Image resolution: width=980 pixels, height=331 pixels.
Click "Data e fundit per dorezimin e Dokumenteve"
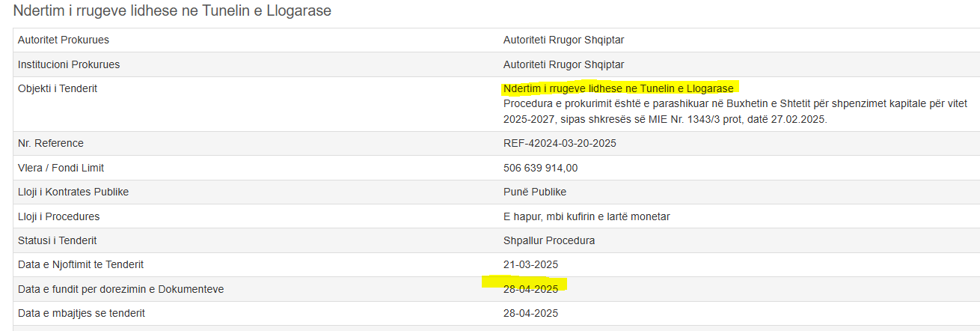[120, 289]
